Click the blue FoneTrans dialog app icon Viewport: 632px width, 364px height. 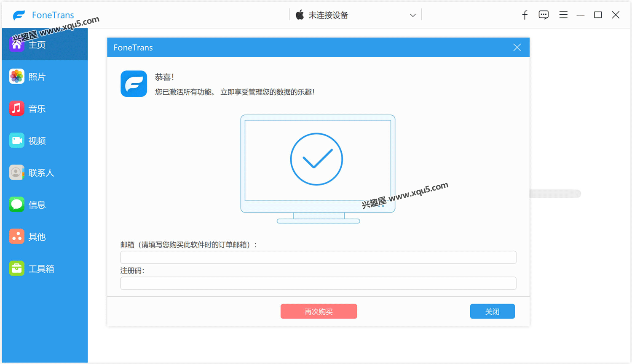pos(134,84)
